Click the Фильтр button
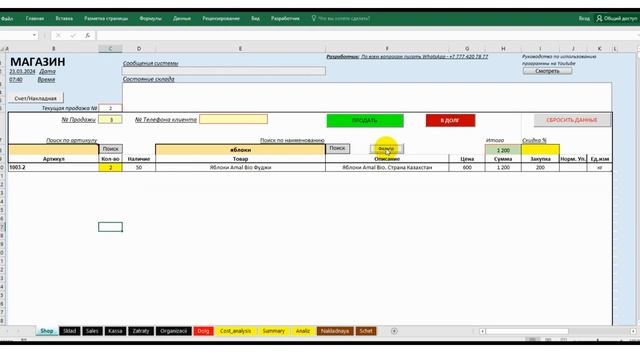The image size is (640, 360). (386, 149)
